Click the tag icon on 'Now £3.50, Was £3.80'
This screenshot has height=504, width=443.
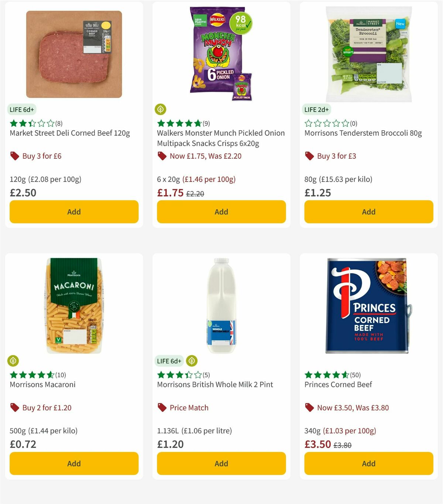point(309,408)
